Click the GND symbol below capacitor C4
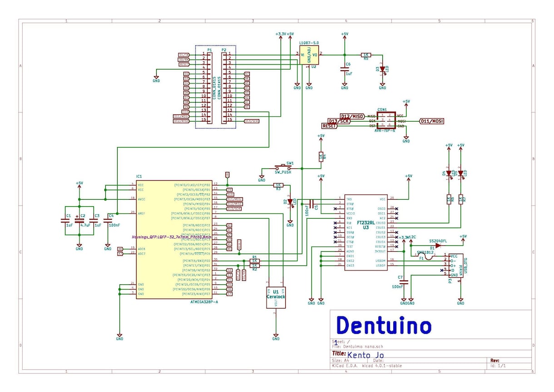The image size is (554, 392). pyautogui.click(x=108, y=247)
